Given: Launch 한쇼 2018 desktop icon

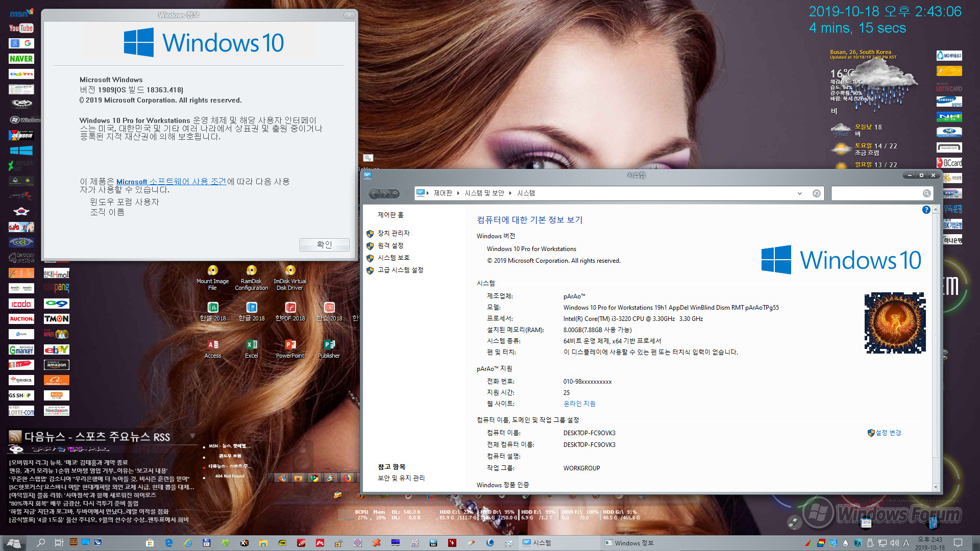Looking at the screenshot, I should tap(329, 311).
